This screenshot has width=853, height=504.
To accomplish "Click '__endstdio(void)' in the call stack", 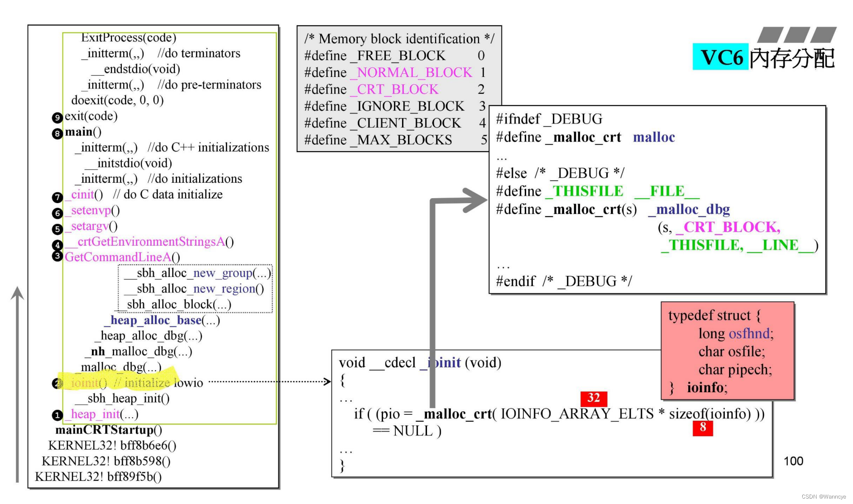I will [135, 69].
